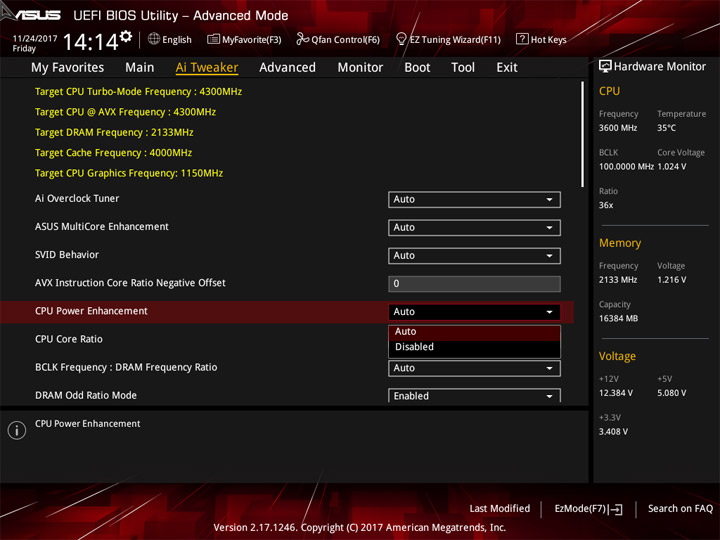Open MyFavorite(F3) list icon
Screen dimensions: 720x540
click(213, 39)
